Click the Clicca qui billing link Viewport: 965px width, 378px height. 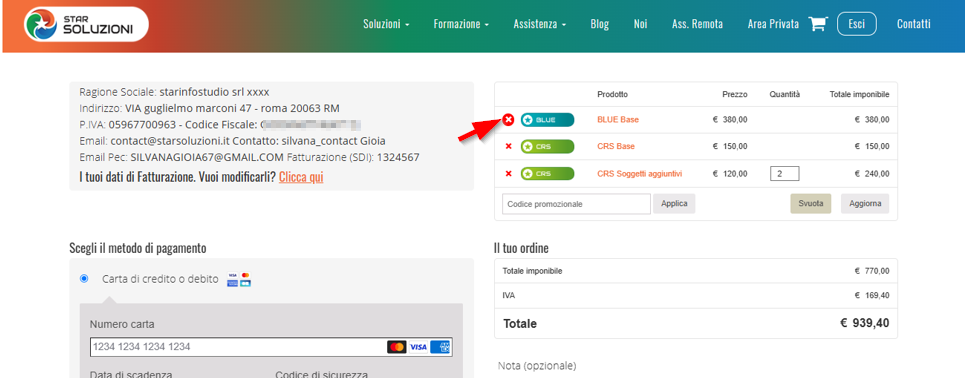pos(301,178)
